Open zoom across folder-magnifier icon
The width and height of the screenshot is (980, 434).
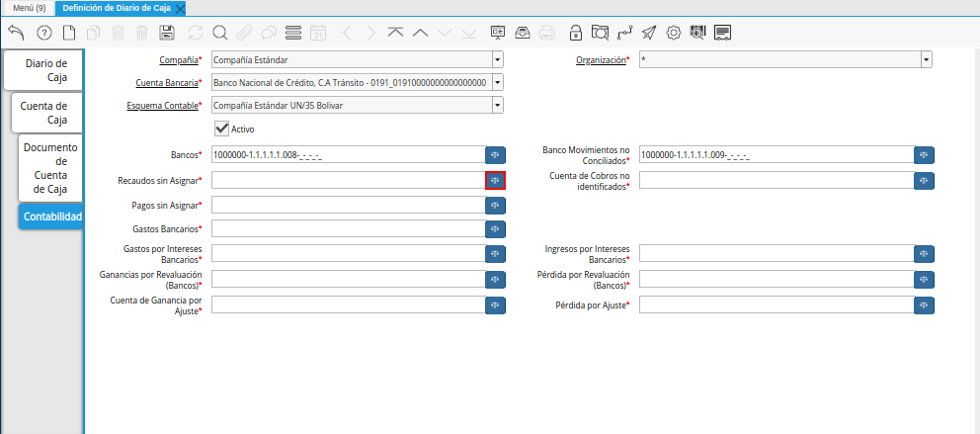(600, 33)
